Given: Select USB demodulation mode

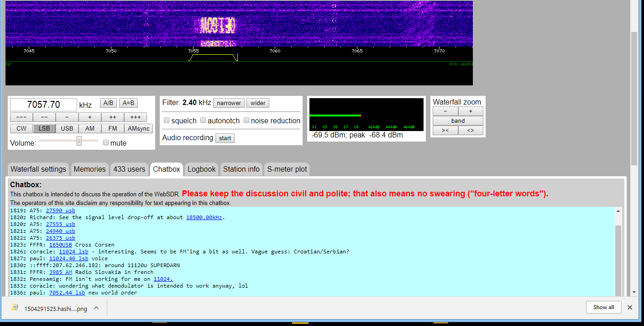Looking at the screenshot, I should tap(67, 128).
